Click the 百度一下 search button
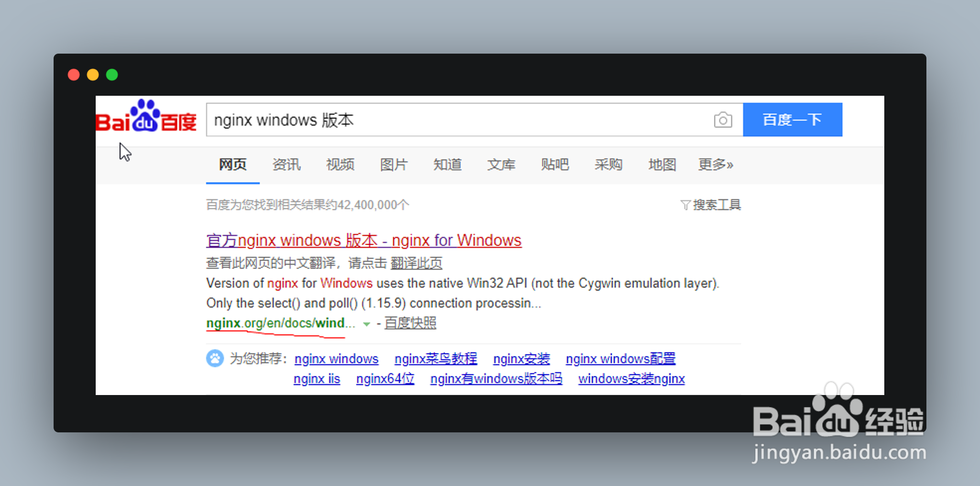The height and width of the screenshot is (486, 980). click(792, 120)
